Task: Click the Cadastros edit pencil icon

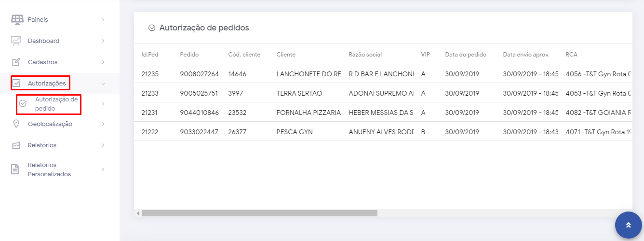Action: tap(16, 62)
